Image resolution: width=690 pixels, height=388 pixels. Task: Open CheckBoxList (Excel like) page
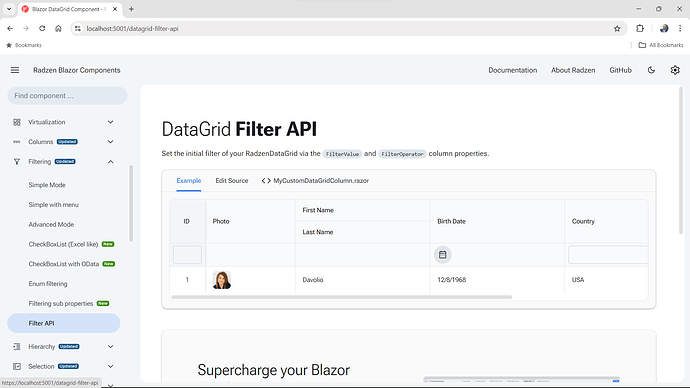click(x=63, y=244)
